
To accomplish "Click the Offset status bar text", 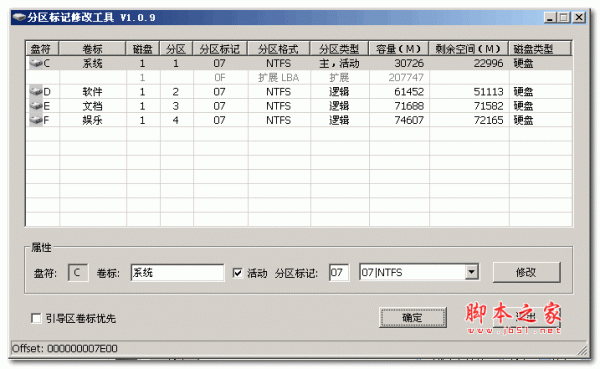I will coord(65,348).
